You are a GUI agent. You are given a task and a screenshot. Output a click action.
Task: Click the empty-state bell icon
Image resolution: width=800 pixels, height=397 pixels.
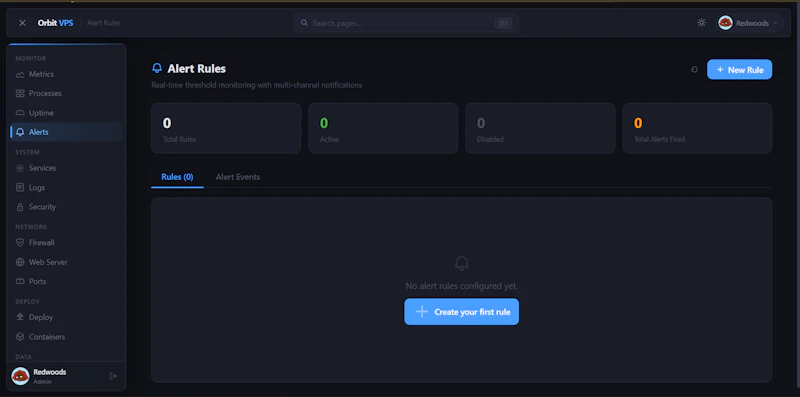tap(461, 264)
